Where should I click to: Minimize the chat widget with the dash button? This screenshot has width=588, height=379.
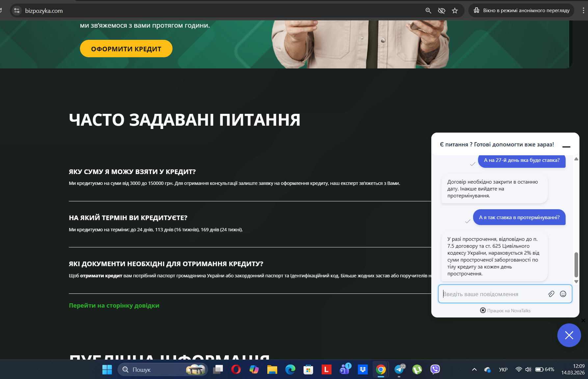coord(566,147)
